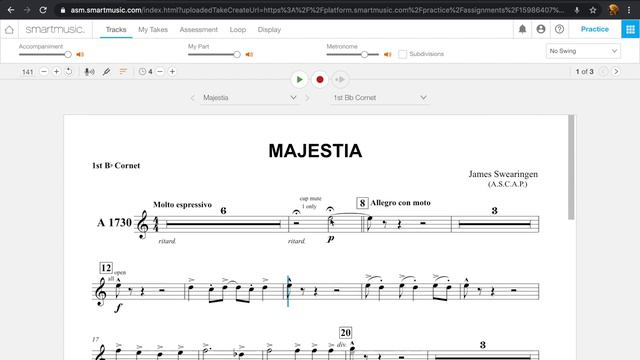
Task: Select the next piece arrow
Action: click(307, 98)
